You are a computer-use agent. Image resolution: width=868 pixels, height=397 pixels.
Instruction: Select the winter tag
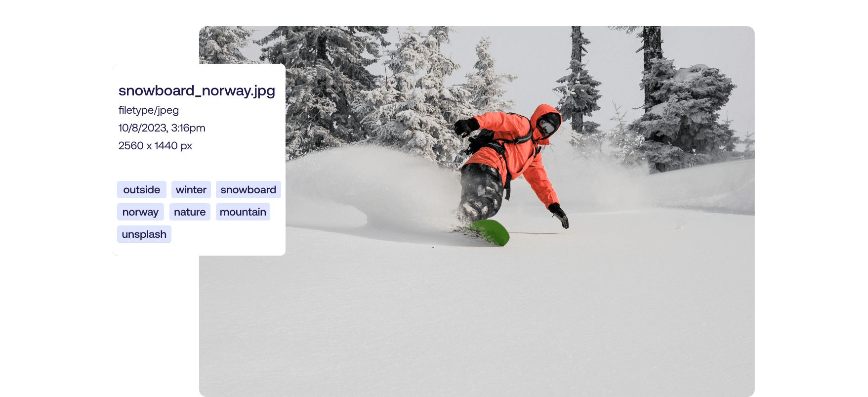pos(191,190)
